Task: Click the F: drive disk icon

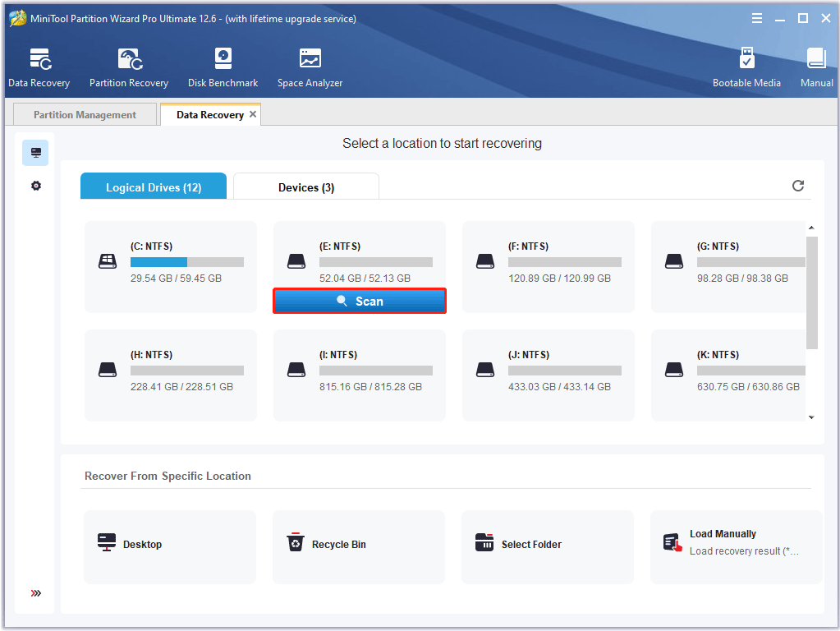Action: [x=485, y=261]
